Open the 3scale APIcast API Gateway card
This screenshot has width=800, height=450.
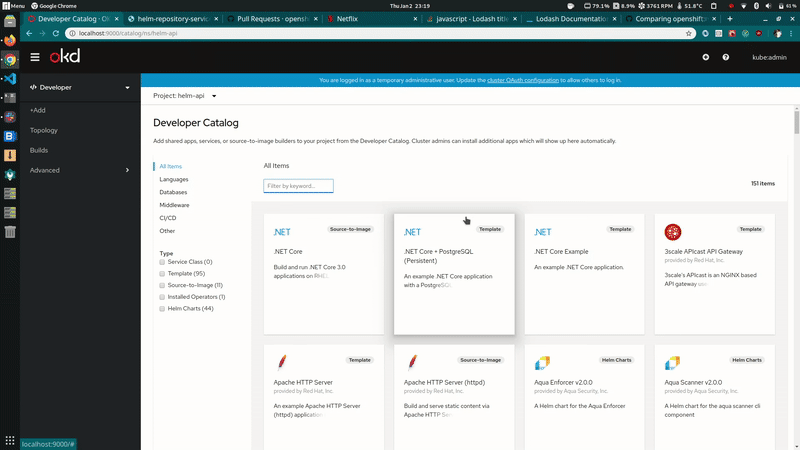[715, 274]
